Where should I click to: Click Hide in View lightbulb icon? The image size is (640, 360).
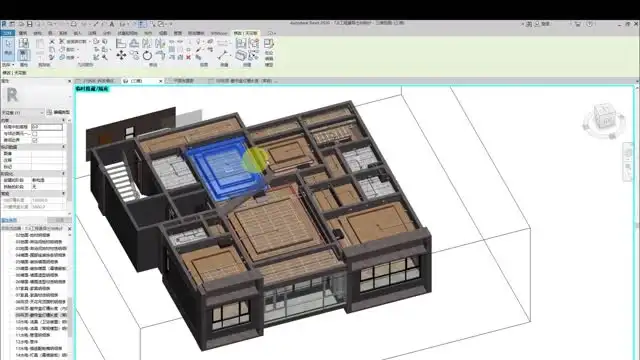[x=198, y=42]
